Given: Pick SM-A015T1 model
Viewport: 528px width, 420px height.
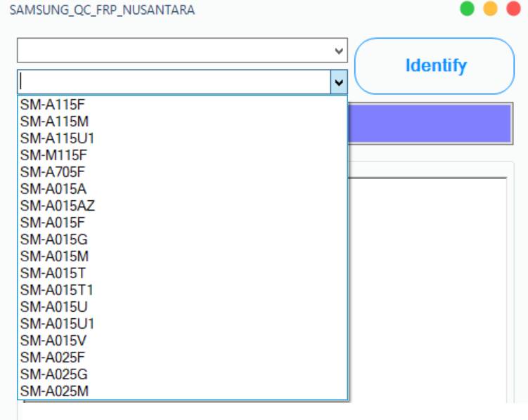Looking at the screenshot, I should point(182,290).
